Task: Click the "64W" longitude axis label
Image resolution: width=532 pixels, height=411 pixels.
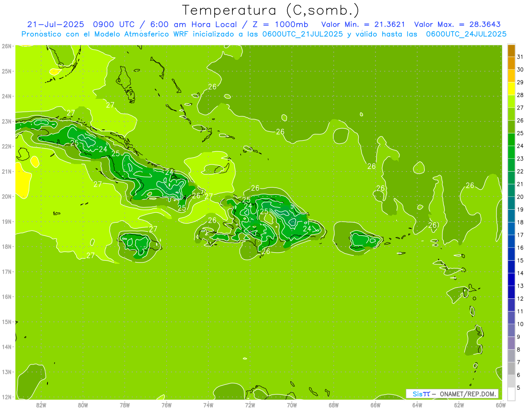Action: tap(417, 405)
